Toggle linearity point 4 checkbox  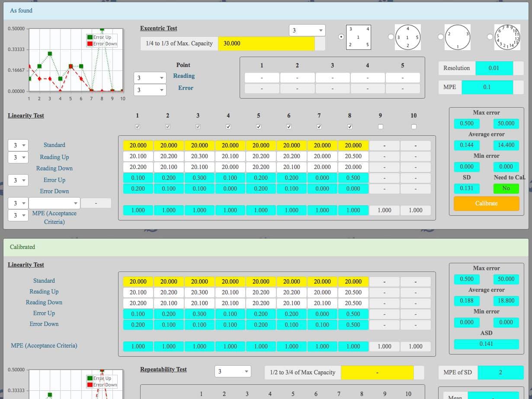click(228, 127)
